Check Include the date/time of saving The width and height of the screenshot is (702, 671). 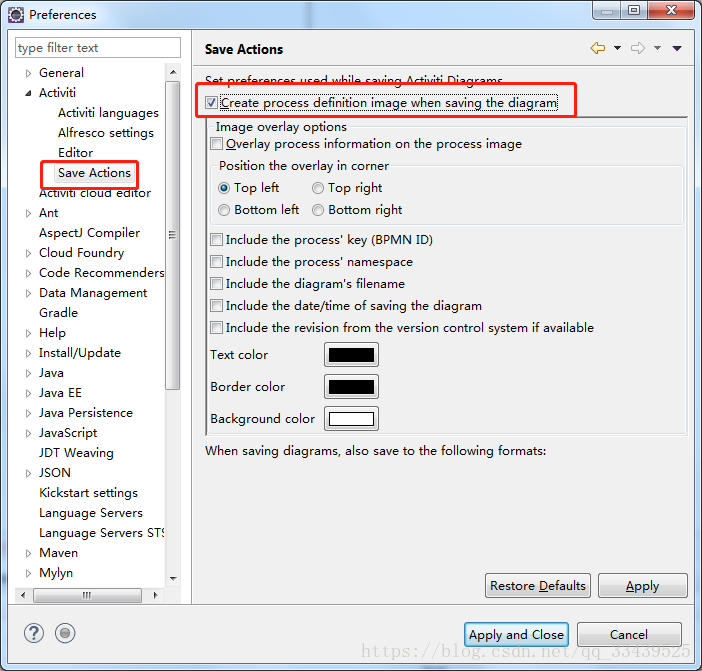pos(217,305)
